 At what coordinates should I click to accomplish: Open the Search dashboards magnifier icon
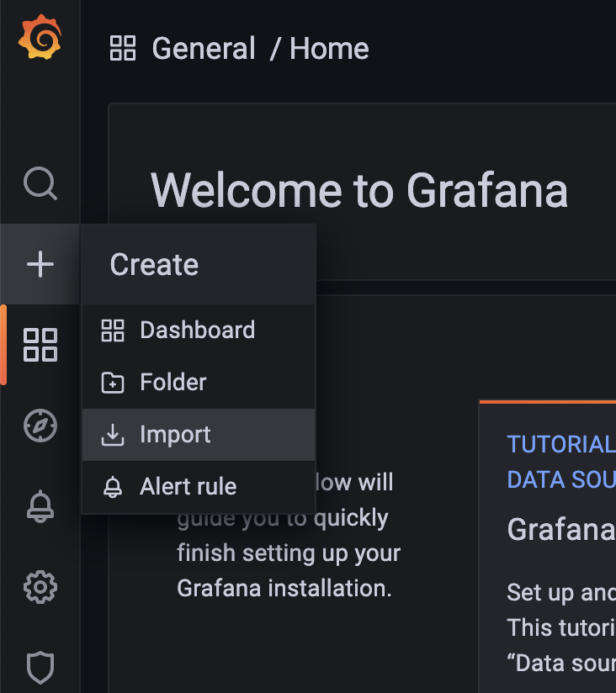(x=40, y=183)
